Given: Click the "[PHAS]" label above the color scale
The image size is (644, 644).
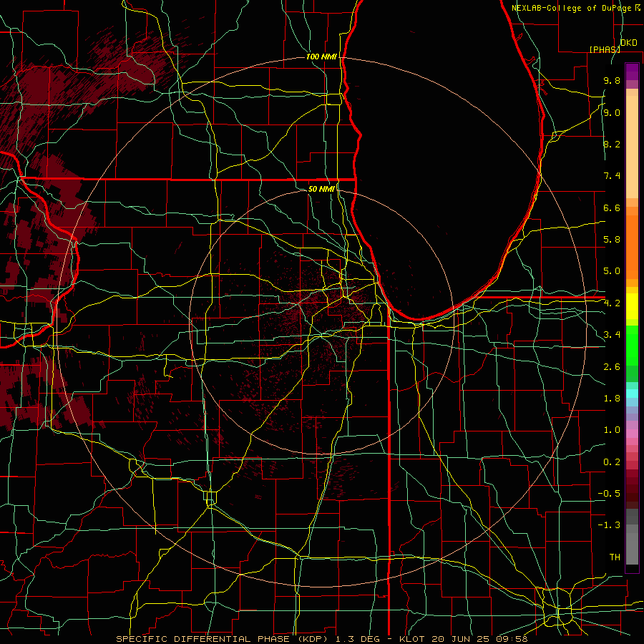Looking at the screenshot, I should point(605,49).
